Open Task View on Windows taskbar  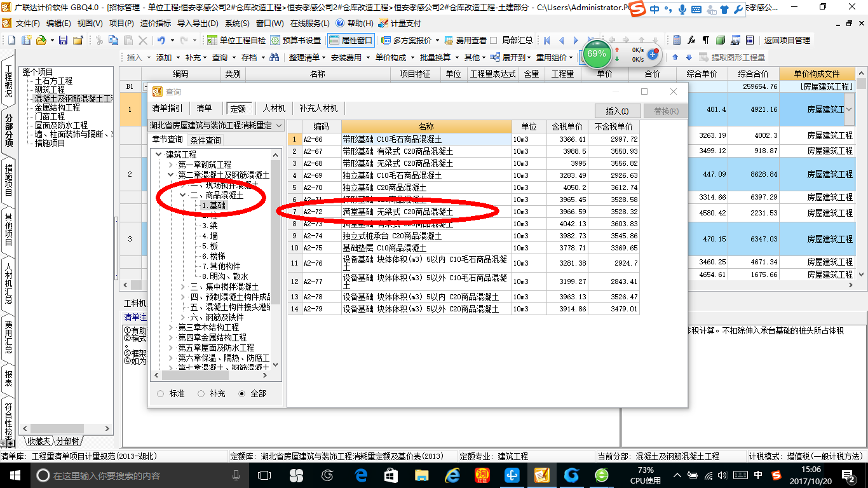264,475
